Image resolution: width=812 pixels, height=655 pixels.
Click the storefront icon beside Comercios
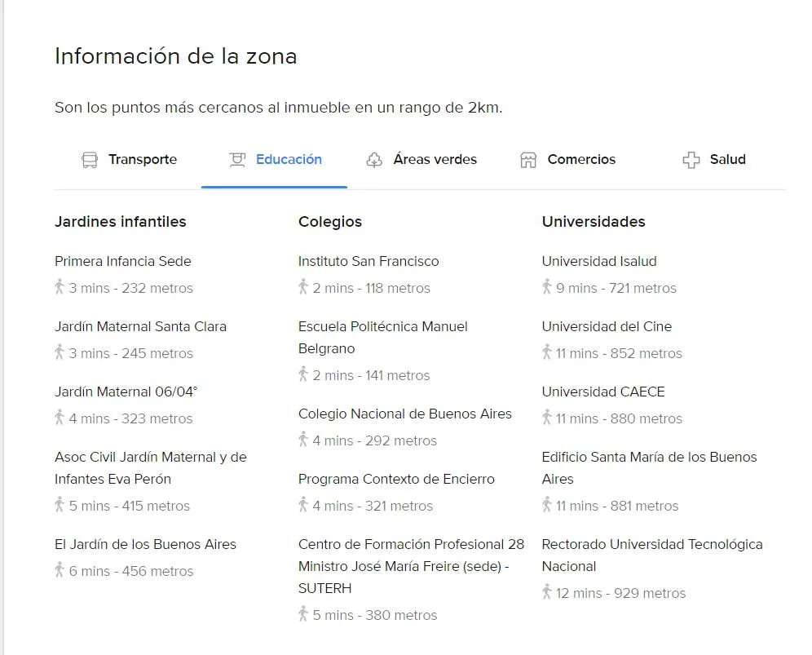(x=528, y=160)
